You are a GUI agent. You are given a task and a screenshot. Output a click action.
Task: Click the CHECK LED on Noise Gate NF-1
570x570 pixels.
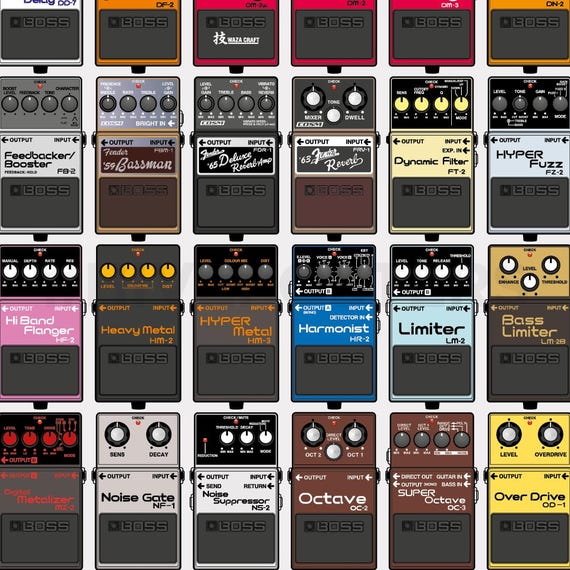[x=138, y=423]
